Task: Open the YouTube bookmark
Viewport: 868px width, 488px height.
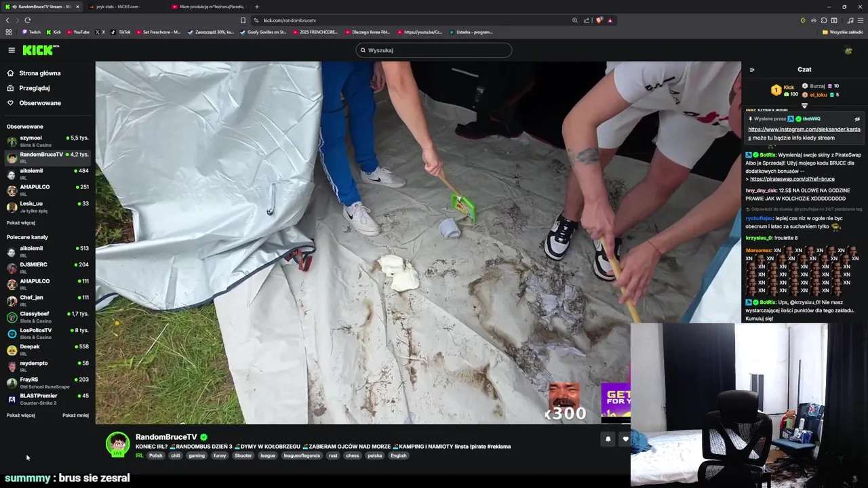Action: [77, 32]
